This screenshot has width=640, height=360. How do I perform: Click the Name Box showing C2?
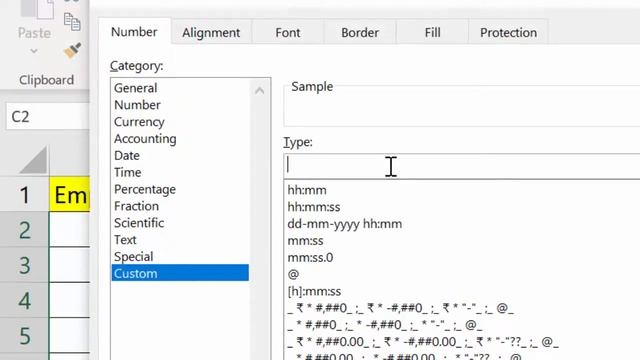click(x=47, y=117)
